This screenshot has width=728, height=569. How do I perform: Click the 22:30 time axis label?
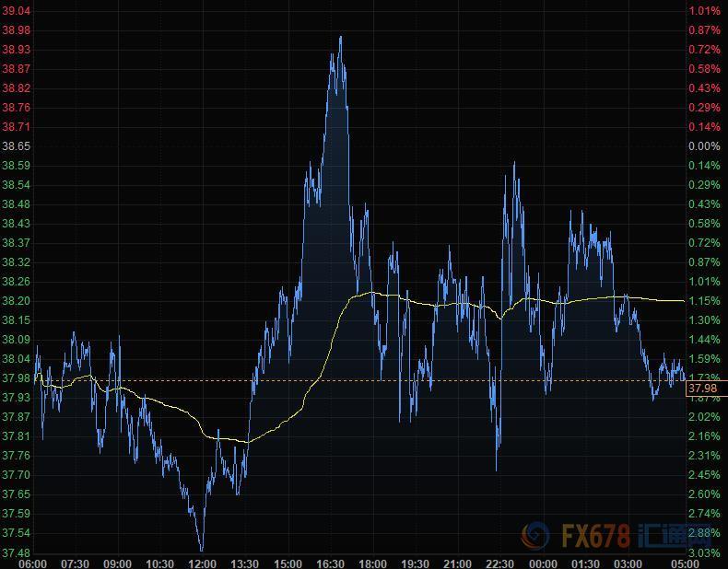tap(499, 563)
